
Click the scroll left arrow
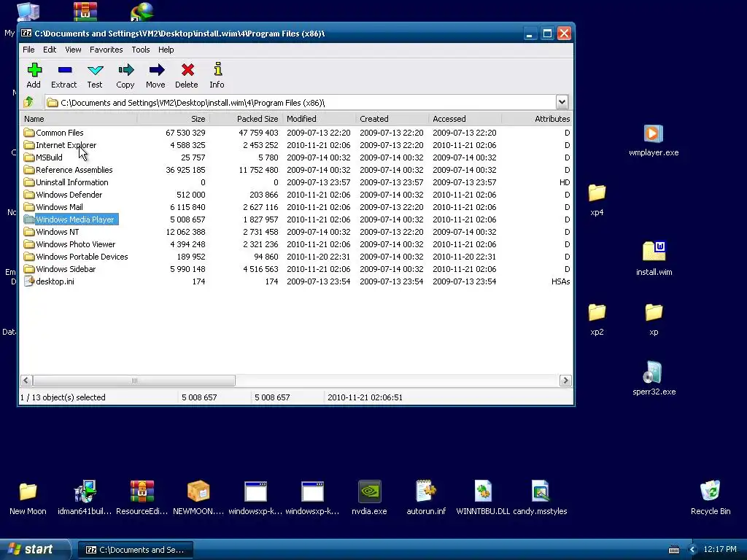coord(27,381)
